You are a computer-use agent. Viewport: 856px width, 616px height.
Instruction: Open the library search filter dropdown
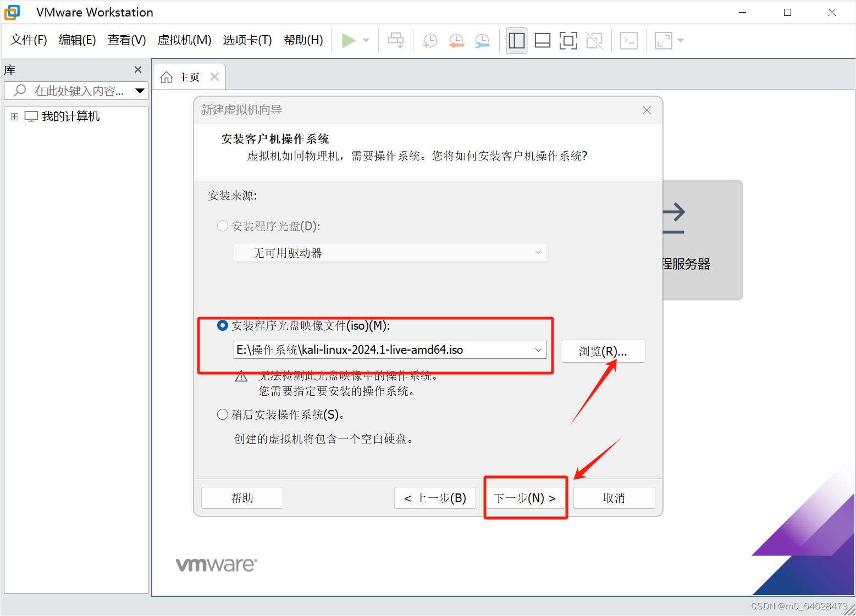coord(140,91)
